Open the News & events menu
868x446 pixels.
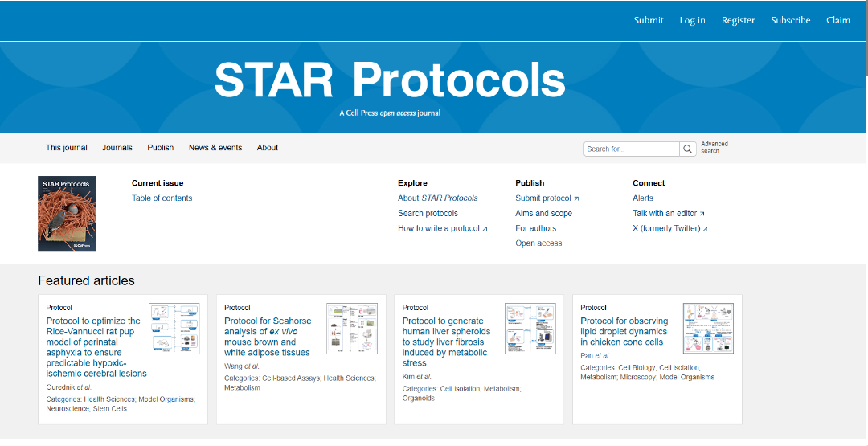(215, 148)
